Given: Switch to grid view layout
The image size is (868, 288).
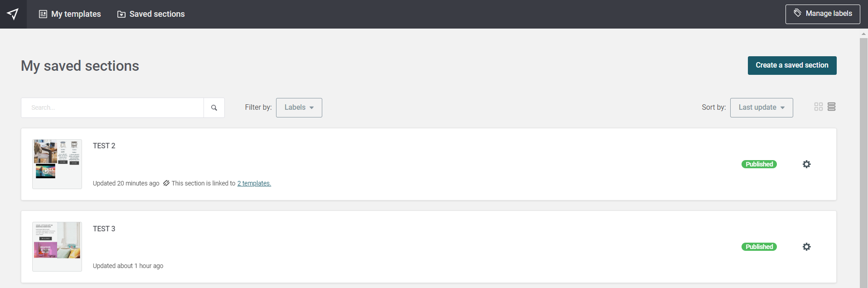Looking at the screenshot, I should point(818,107).
